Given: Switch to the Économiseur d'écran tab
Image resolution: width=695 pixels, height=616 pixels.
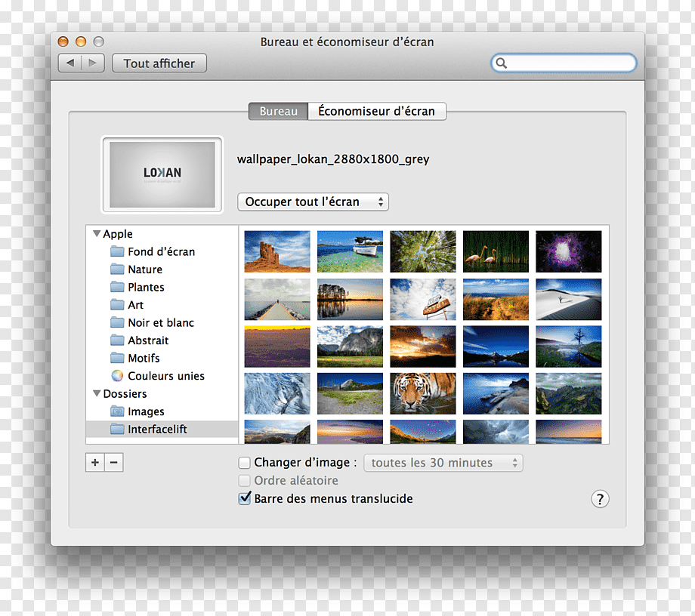Looking at the screenshot, I should (x=377, y=111).
